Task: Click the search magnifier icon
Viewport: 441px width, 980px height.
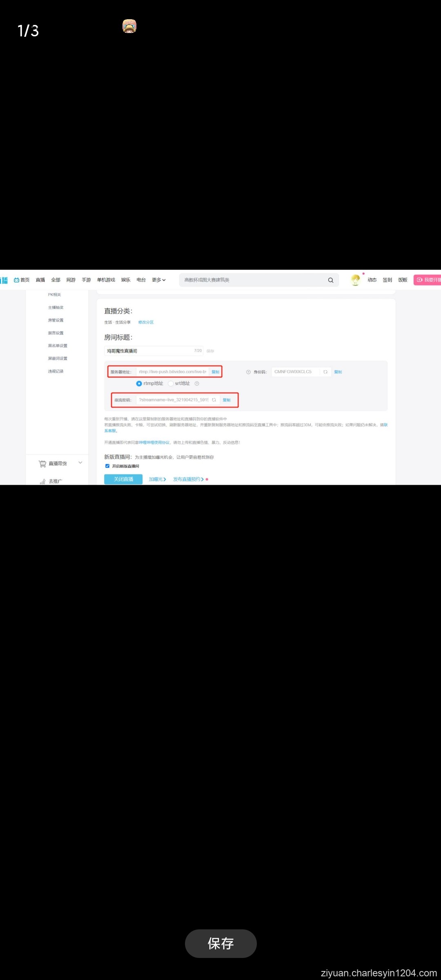Action: (330, 280)
